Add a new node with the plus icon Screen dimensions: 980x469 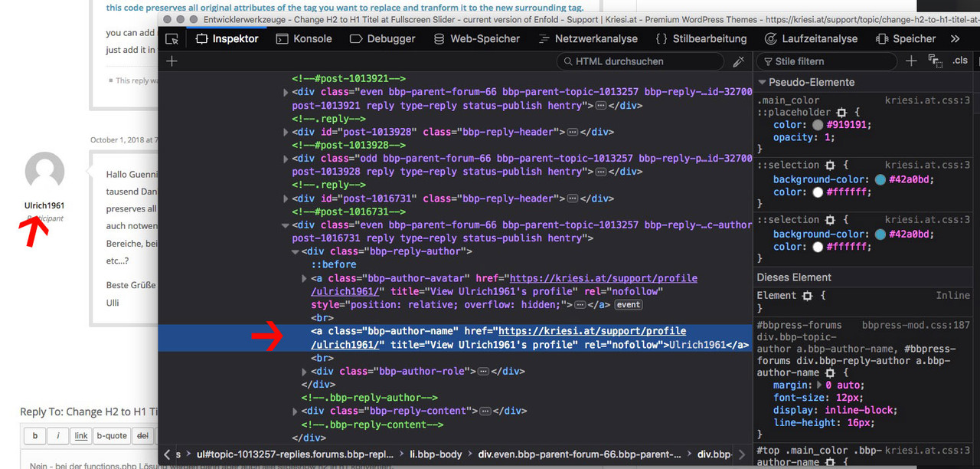point(171,61)
